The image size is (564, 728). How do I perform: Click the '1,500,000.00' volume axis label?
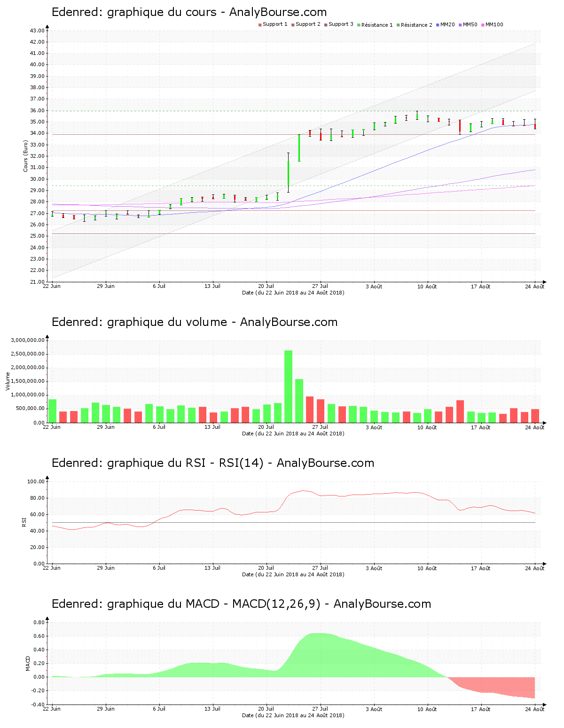click(x=28, y=381)
